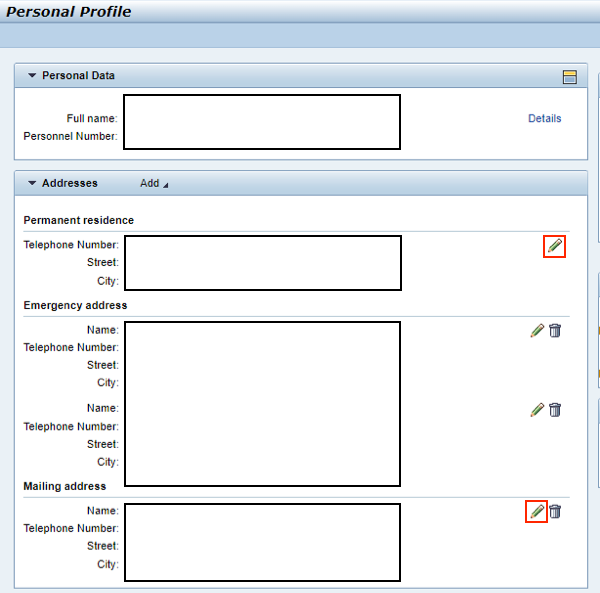Collapse the Personal Data section triangle

[32, 75]
